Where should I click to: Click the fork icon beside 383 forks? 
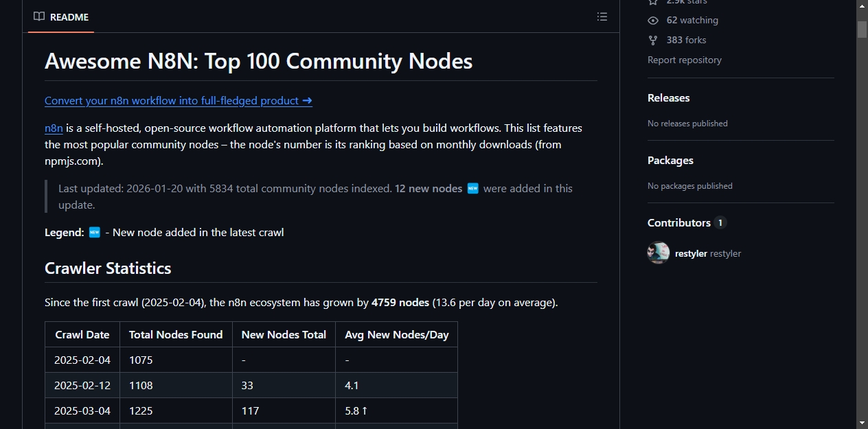(653, 40)
